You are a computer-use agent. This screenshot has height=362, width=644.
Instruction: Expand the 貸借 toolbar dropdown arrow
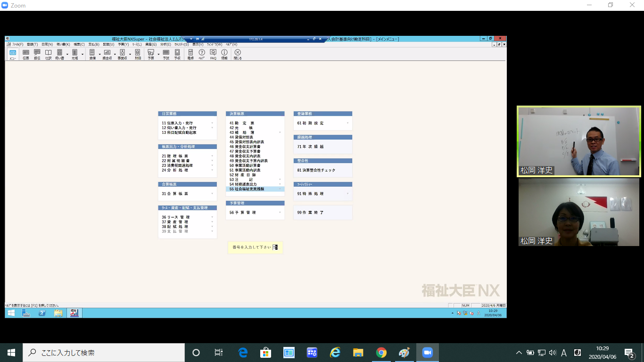click(x=99, y=54)
